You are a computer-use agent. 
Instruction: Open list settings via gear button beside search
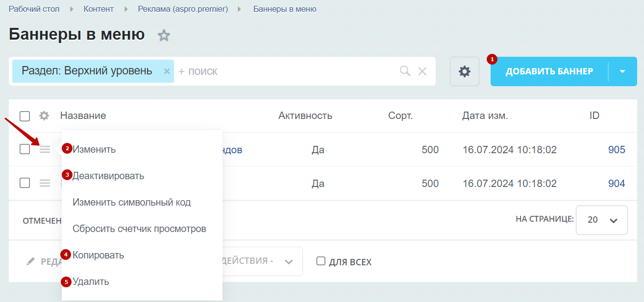465,71
